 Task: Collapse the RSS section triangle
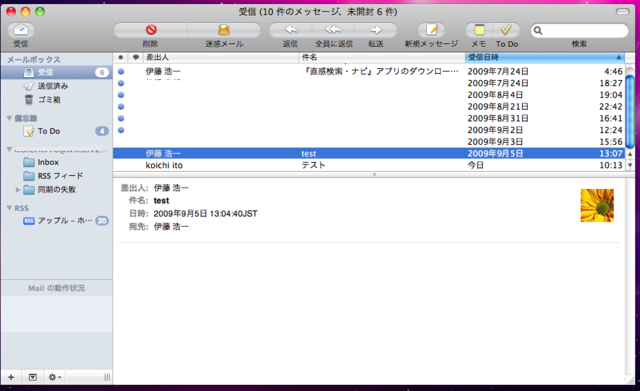9,208
